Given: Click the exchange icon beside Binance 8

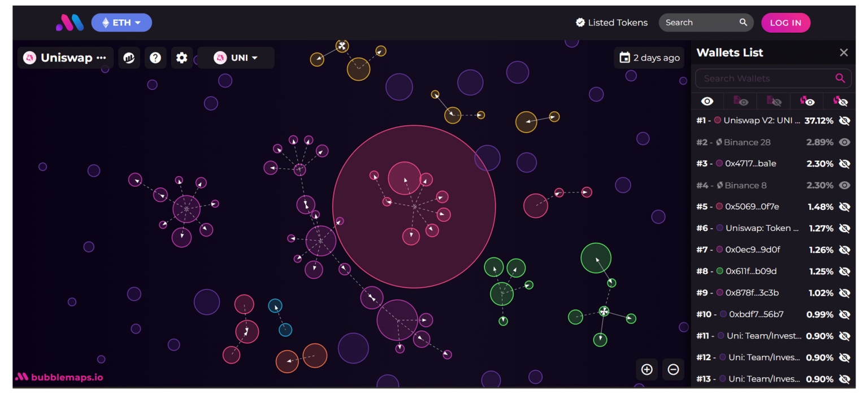Looking at the screenshot, I should [x=720, y=185].
